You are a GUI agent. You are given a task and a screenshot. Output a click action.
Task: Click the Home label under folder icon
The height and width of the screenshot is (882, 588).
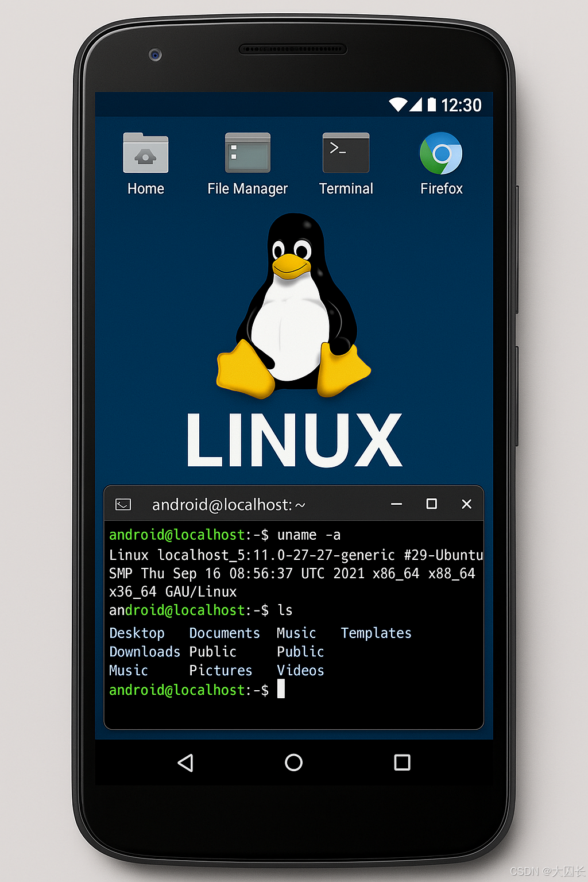[x=146, y=188]
